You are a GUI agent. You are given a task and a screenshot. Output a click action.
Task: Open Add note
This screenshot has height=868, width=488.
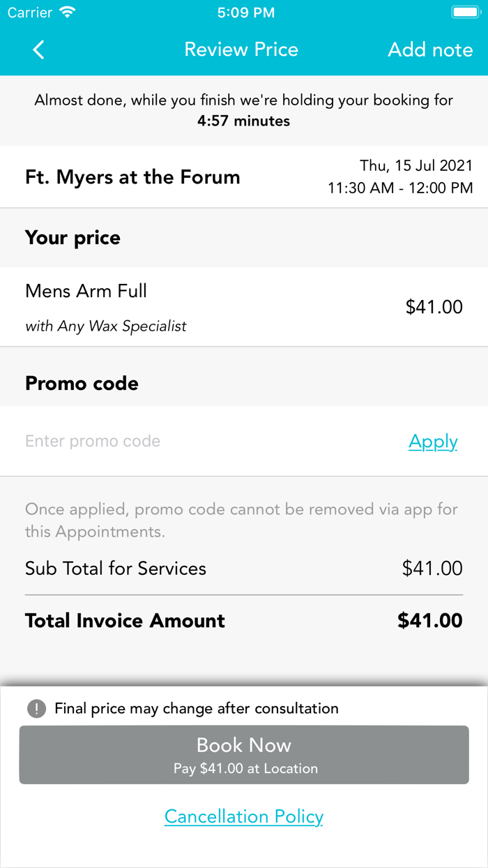coord(430,50)
